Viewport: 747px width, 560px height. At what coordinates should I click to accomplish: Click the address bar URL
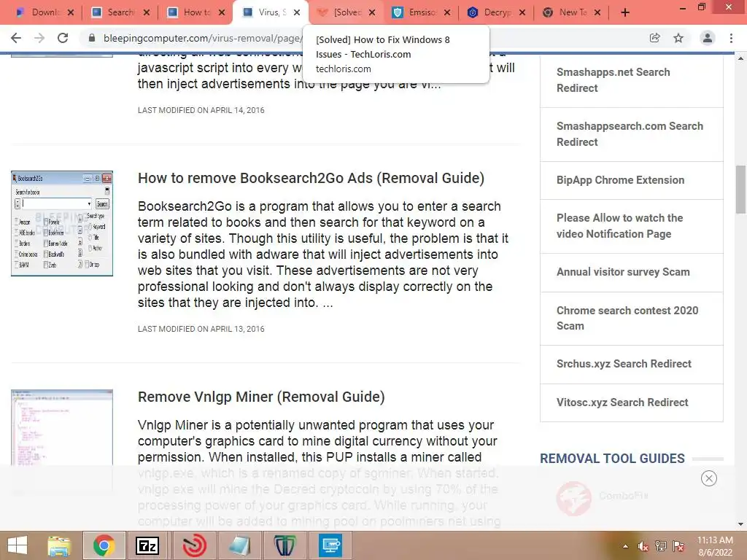[x=203, y=38]
